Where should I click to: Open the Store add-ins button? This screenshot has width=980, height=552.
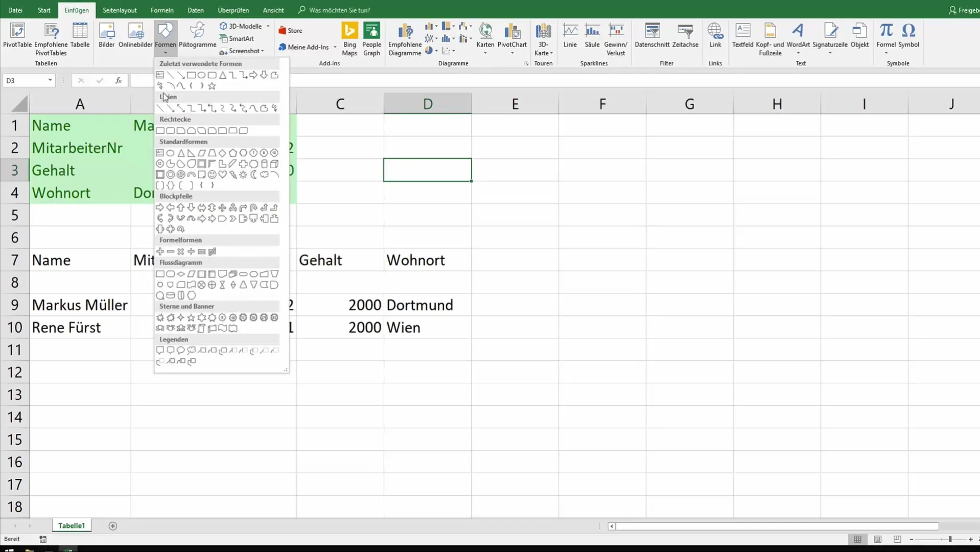(x=290, y=31)
